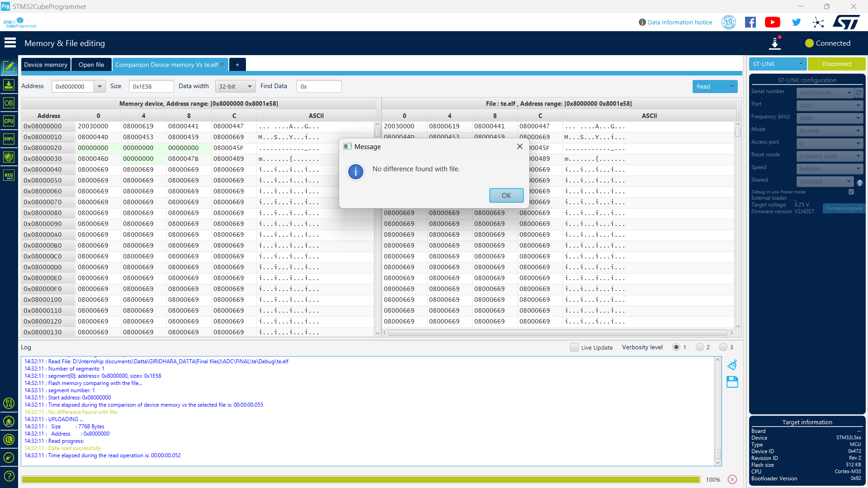Viewport: 868px width, 488px height.
Task: Open the ST-LINK interface dropdown
Action: (x=778, y=64)
